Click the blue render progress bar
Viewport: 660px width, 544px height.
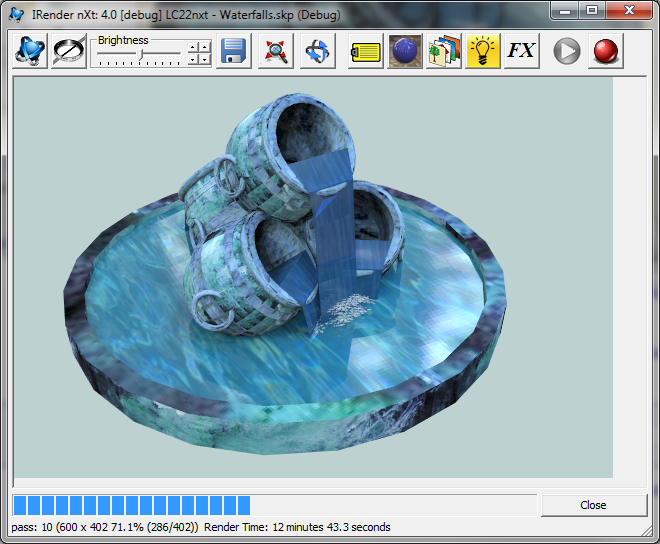coord(131,505)
